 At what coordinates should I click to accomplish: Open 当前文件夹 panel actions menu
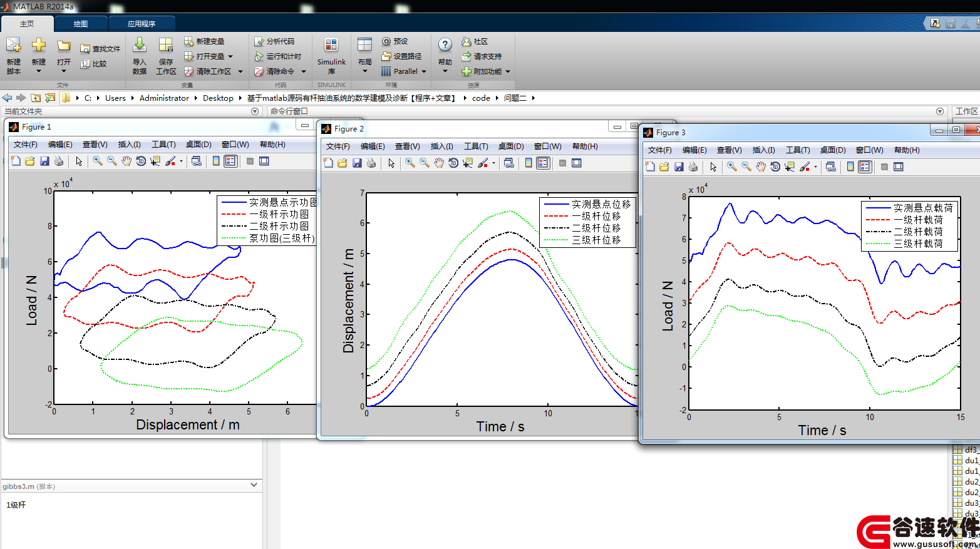255,111
